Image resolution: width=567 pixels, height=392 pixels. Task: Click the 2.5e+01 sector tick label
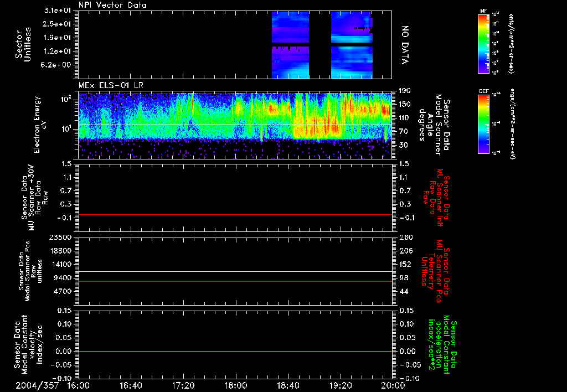pyautogui.click(x=57, y=24)
